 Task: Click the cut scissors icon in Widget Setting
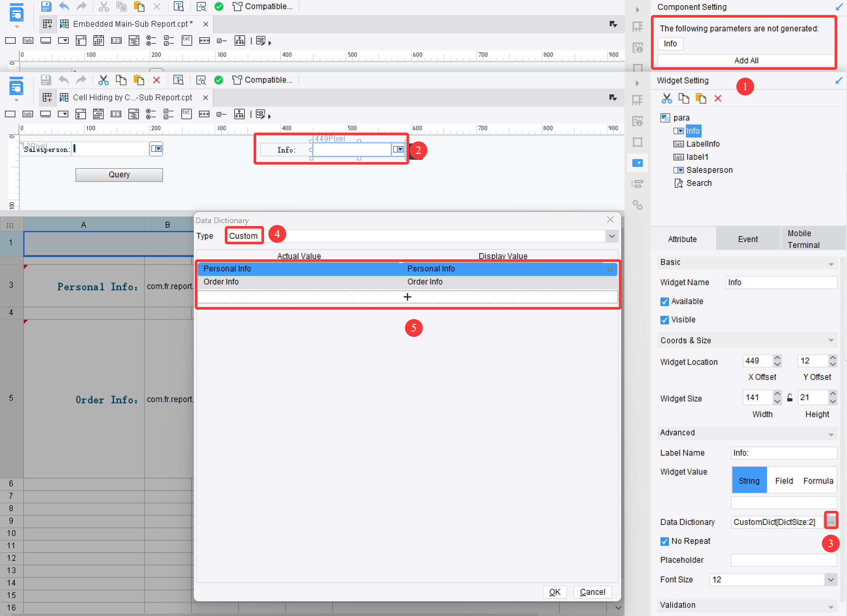click(667, 98)
